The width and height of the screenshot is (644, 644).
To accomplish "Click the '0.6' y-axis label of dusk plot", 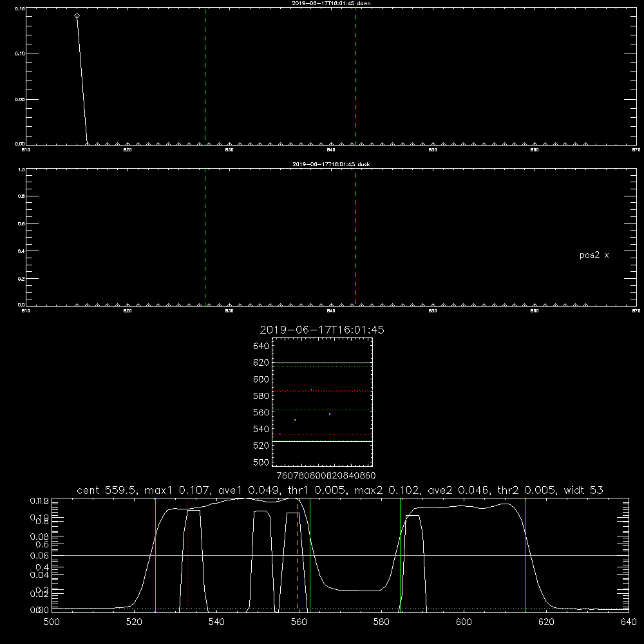I will click(21, 224).
